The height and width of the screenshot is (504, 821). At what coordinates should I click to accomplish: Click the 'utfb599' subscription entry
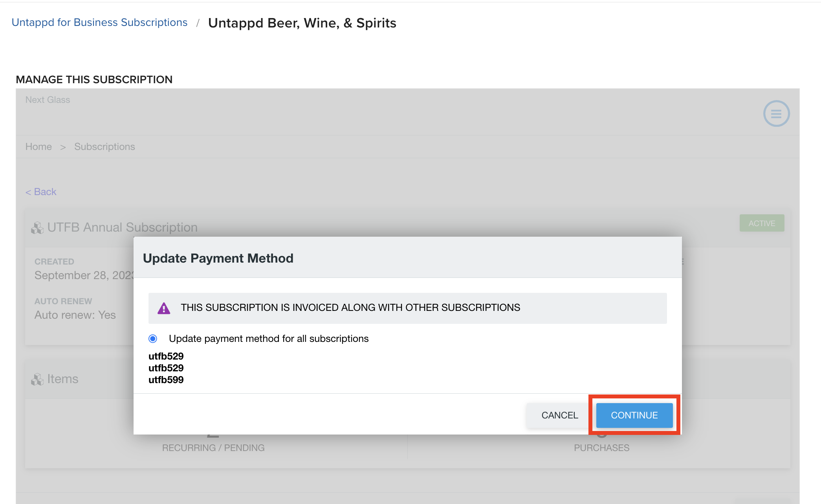point(166,380)
